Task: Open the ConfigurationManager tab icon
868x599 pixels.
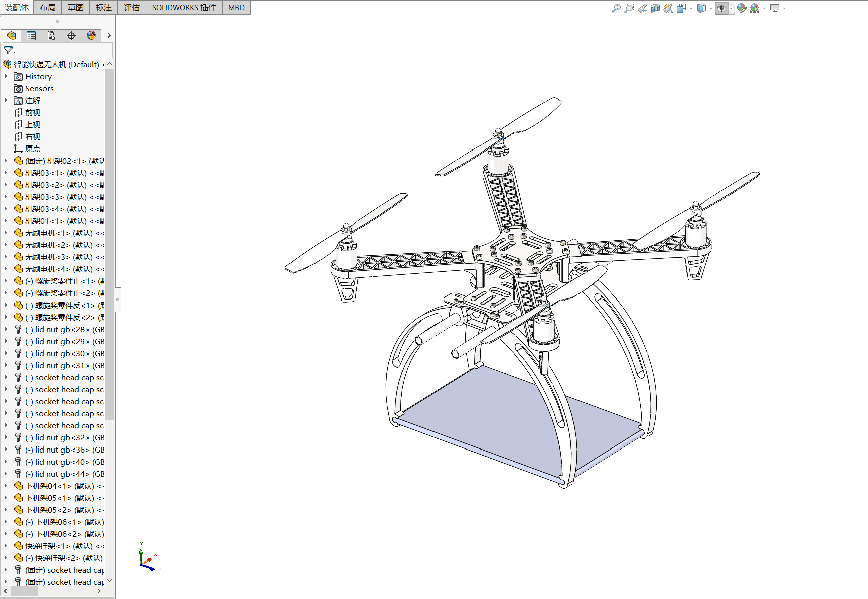Action: click(x=51, y=36)
